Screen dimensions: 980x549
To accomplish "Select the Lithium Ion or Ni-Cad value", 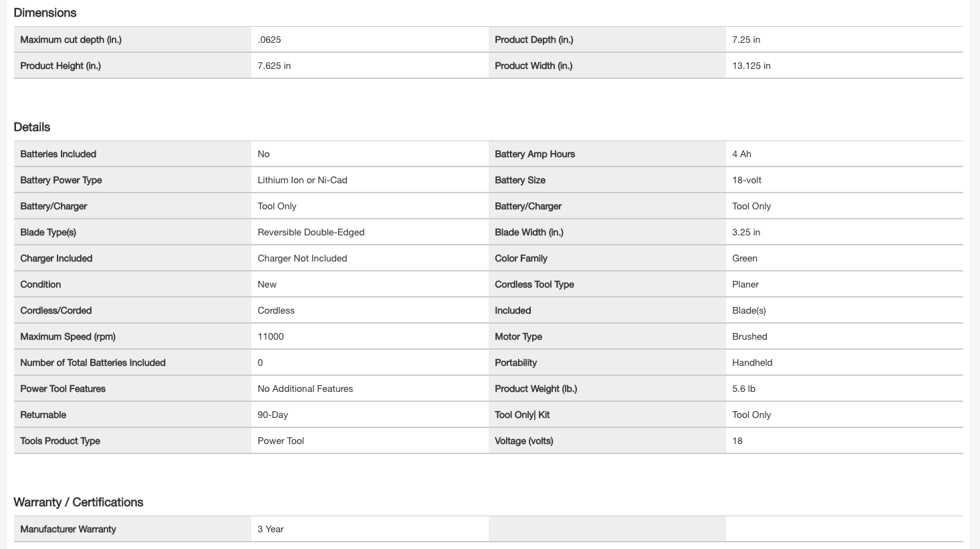I will 302,180.
